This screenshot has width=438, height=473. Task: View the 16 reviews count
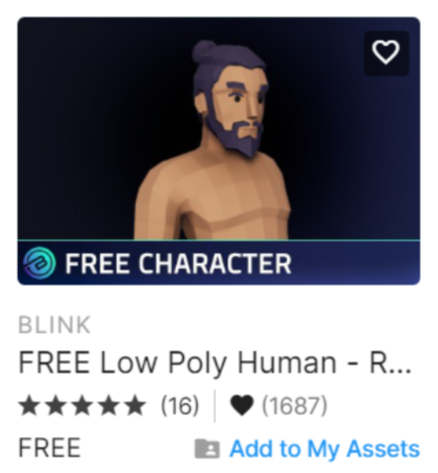tap(180, 406)
